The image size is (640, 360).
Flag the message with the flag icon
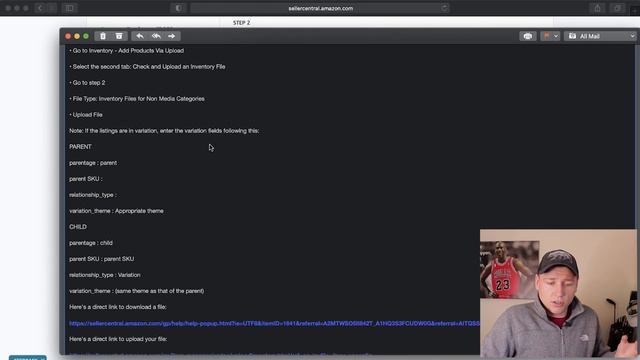coord(546,36)
